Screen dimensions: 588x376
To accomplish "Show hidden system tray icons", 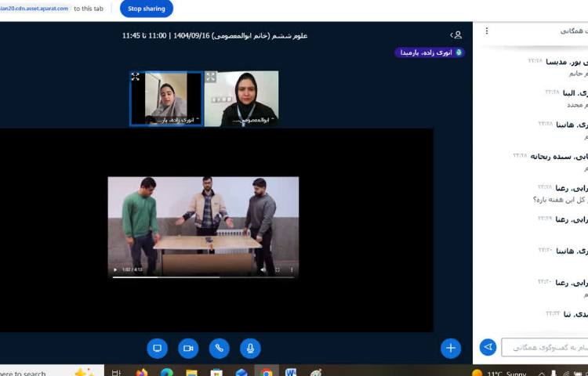I will click(542, 374).
